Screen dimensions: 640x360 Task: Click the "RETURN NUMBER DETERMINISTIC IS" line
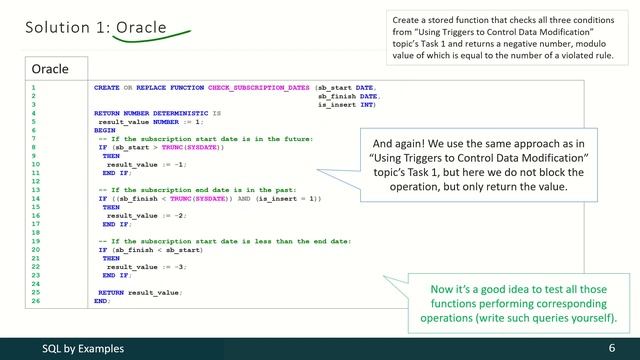pos(157,113)
